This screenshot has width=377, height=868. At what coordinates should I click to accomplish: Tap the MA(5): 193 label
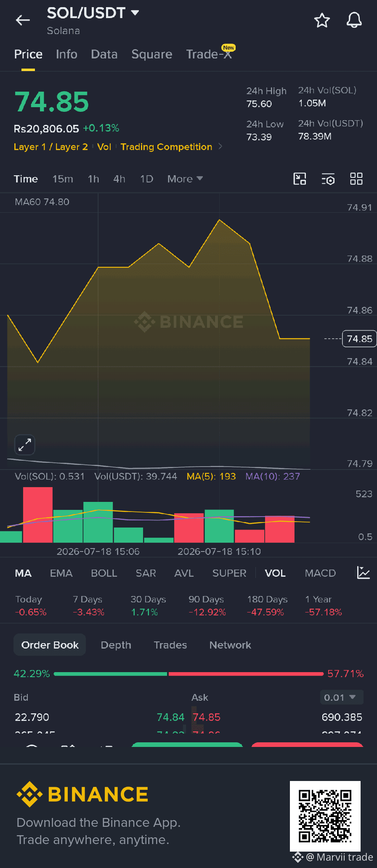point(211,476)
